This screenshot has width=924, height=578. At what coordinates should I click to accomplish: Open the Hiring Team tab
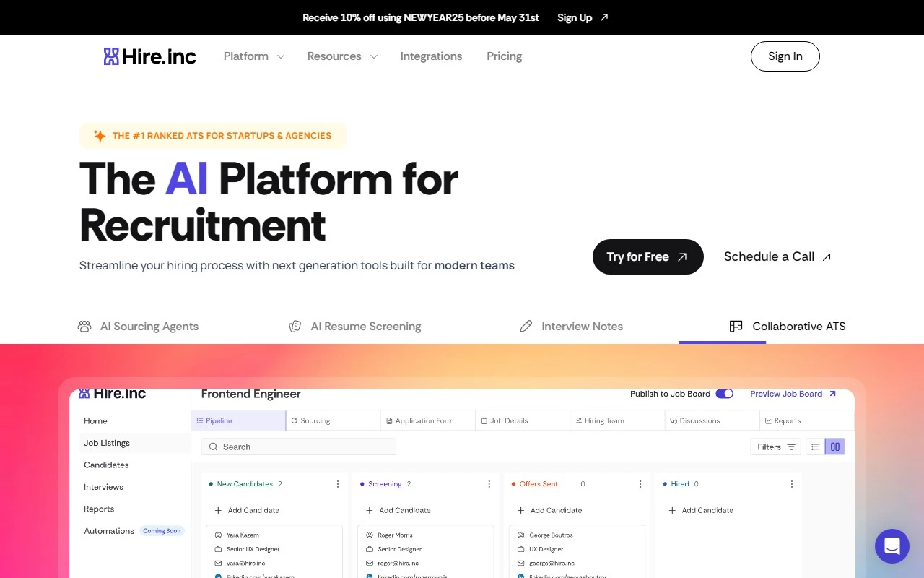617,420
